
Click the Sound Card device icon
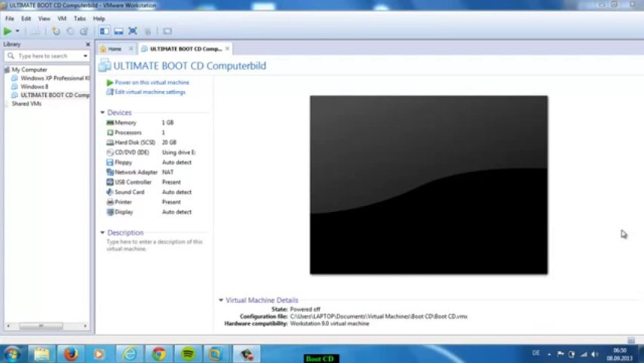110,192
